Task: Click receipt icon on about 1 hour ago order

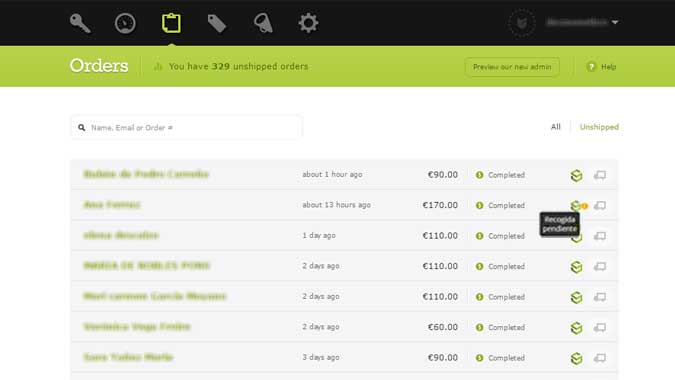Action: point(600,175)
